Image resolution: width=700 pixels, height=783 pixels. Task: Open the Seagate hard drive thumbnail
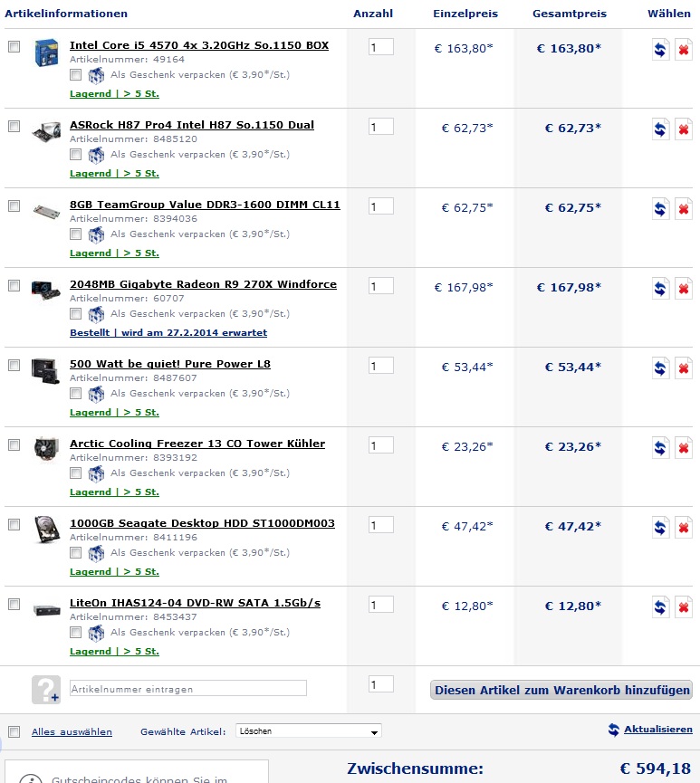tap(46, 530)
